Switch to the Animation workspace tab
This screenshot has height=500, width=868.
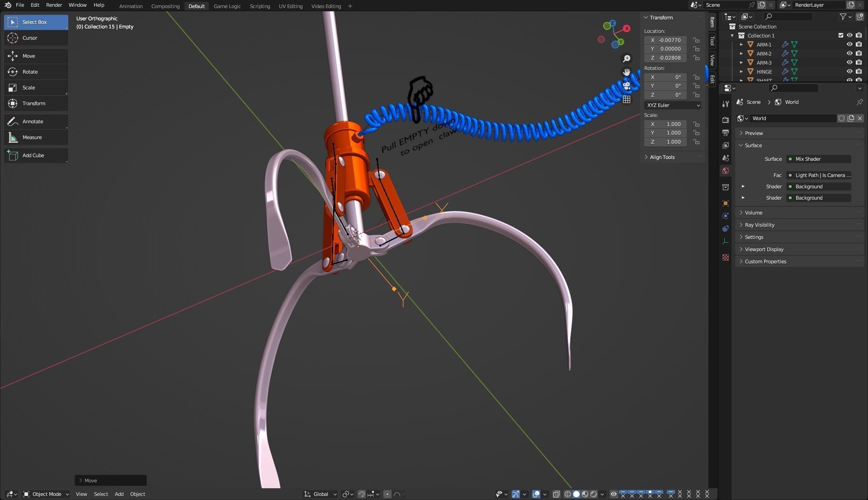point(131,6)
